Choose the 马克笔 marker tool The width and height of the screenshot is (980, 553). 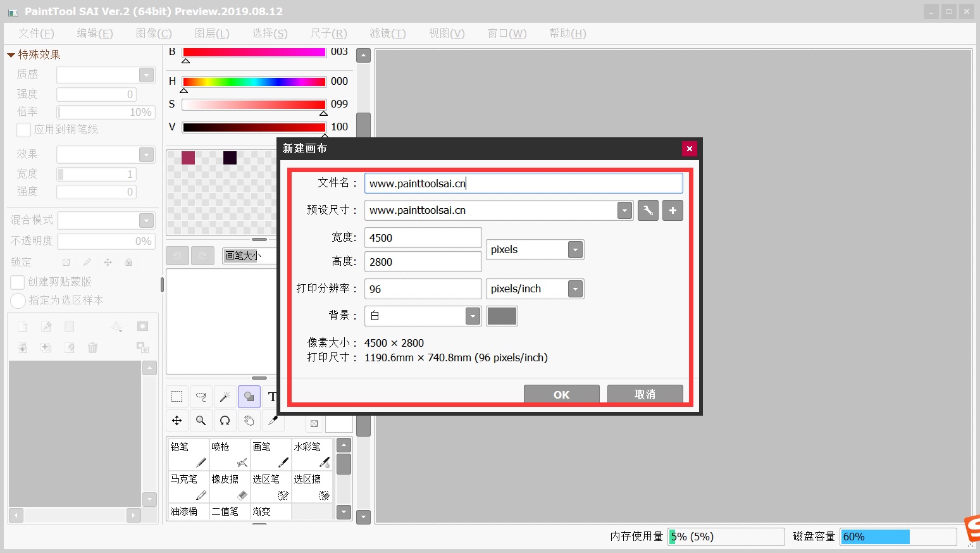(189, 487)
